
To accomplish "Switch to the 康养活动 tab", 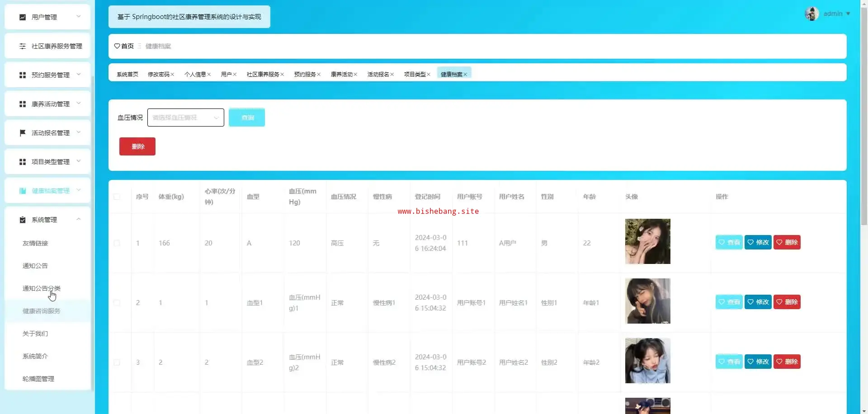I will pyautogui.click(x=341, y=75).
